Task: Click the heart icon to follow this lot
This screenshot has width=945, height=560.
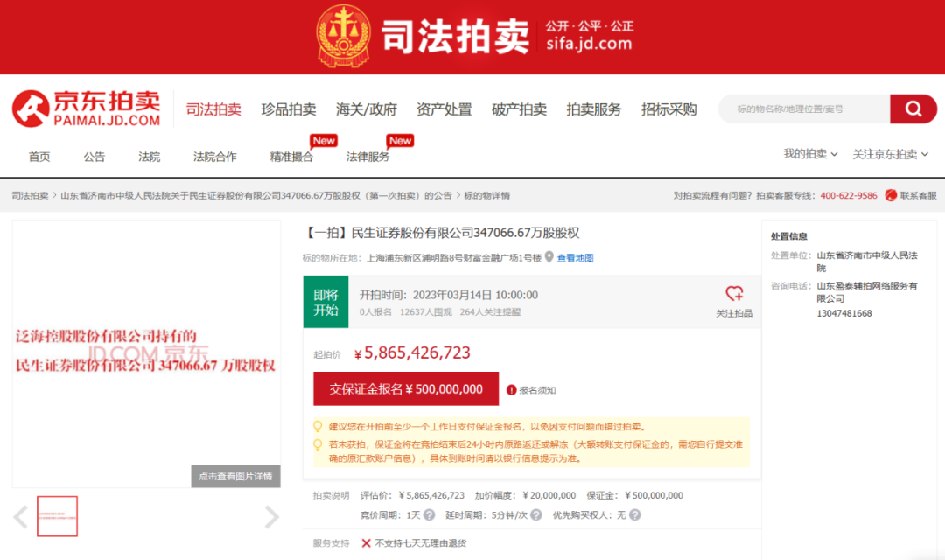Action: [734, 294]
